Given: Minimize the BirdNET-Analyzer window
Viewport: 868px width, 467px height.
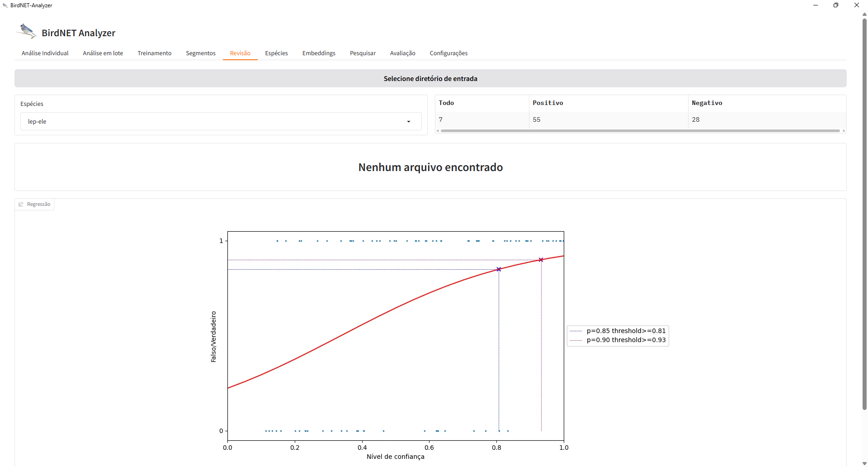Looking at the screenshot, I should coord(816,5).
